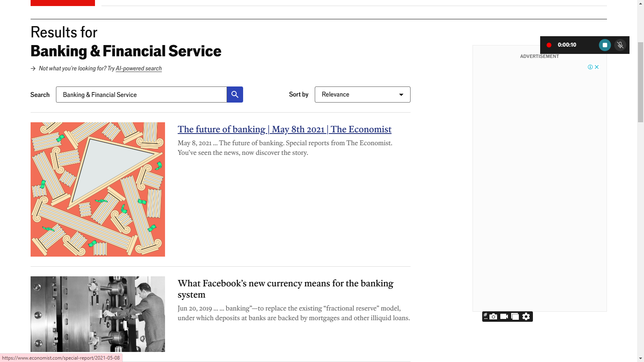Open "The future of banking" article link

[285, 130]
